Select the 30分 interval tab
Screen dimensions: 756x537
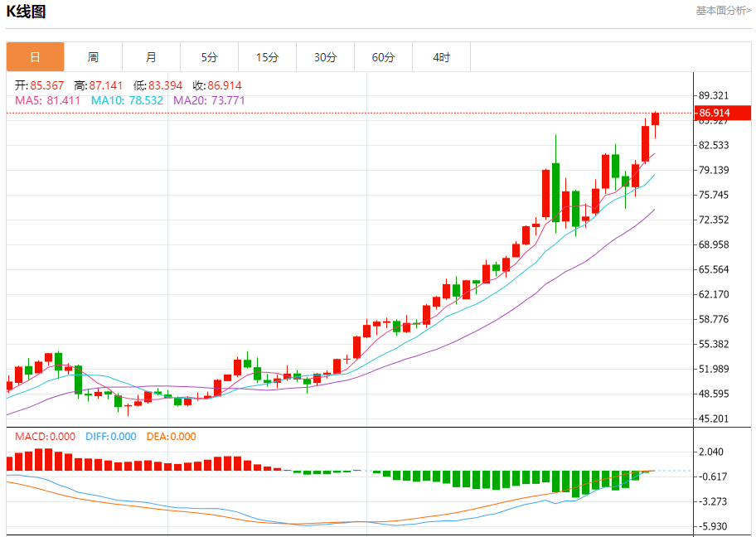click(x=325, y=57)
